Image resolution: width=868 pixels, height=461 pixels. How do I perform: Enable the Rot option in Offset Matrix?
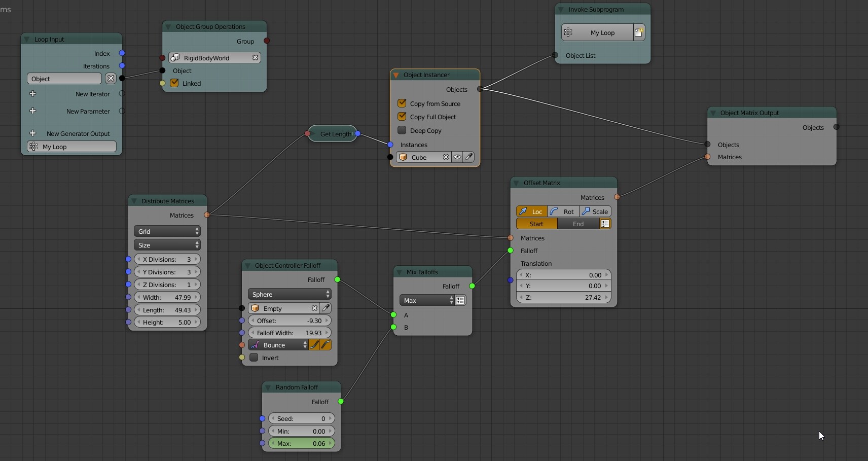563,211
